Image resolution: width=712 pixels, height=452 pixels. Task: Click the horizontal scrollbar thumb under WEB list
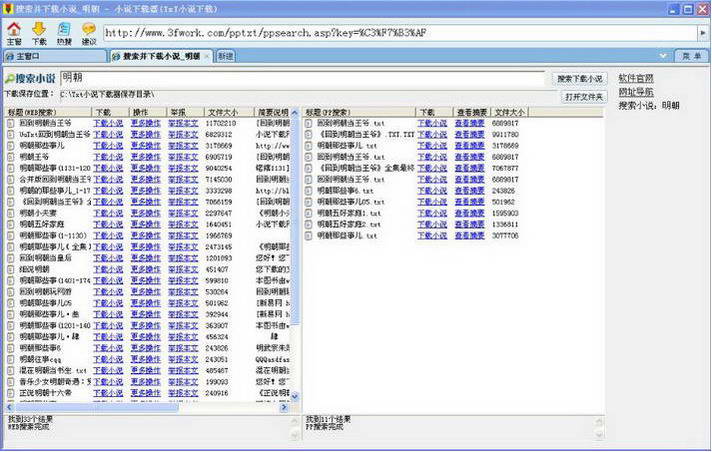96,407
